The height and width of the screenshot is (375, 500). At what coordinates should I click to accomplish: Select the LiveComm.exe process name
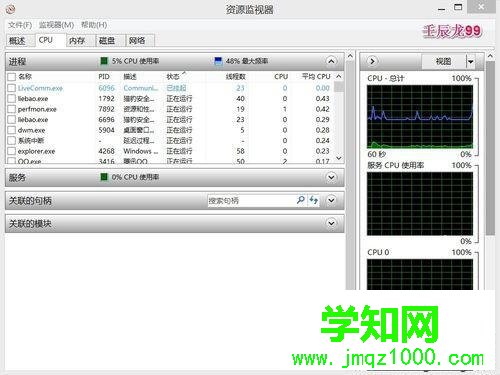click(x=40, y=88)
